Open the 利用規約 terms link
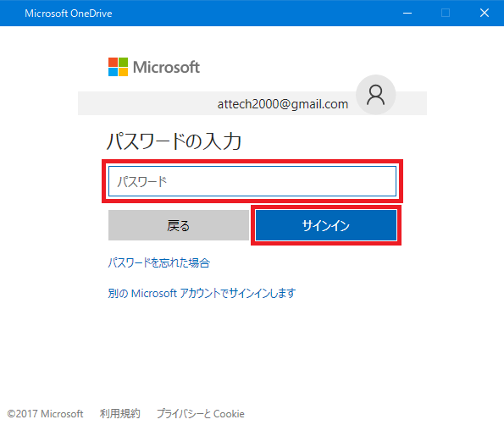The width and height of the screenshot is (504, 425). pyautogui.click(x=119, y=413)
